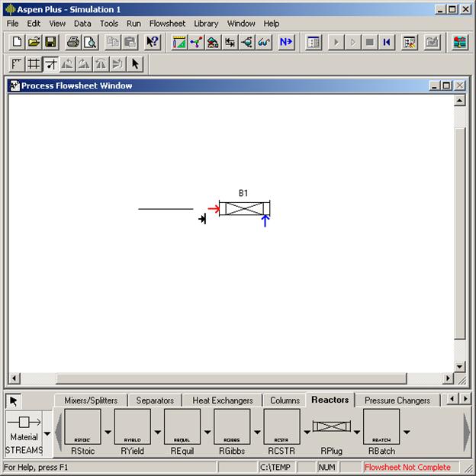
Task: Select the RStoic reactor model icon
Action: 82,427
